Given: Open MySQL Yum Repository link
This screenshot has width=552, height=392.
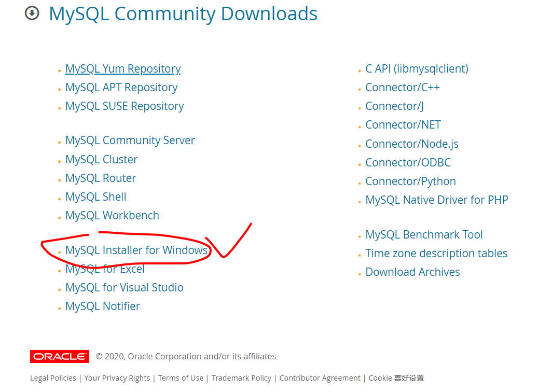Looking at the screenshot, I should point(123,68).
